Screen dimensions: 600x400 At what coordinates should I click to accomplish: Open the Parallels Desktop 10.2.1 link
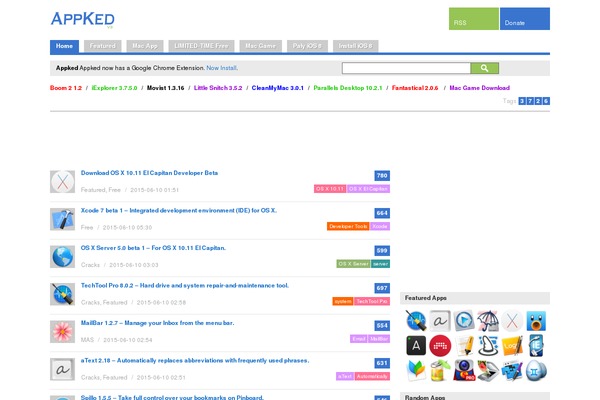[x=348, y=88]
